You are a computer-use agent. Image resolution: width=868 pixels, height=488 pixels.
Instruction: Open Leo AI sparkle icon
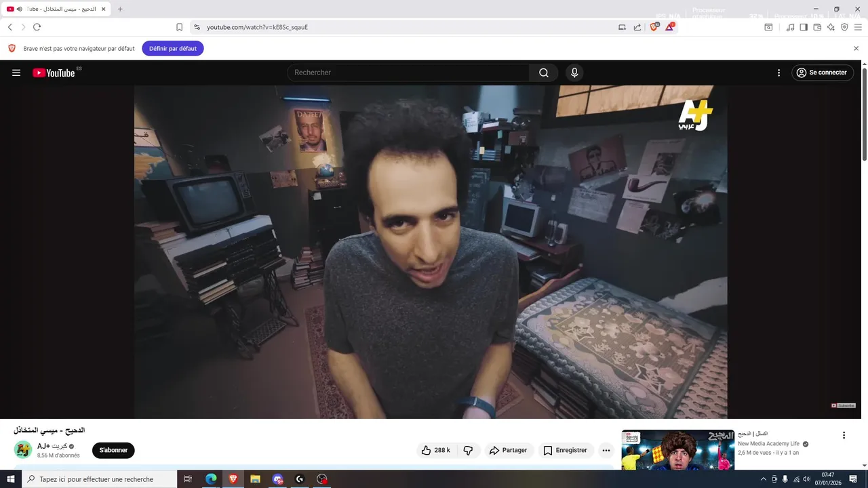click(x=831, y=27)
